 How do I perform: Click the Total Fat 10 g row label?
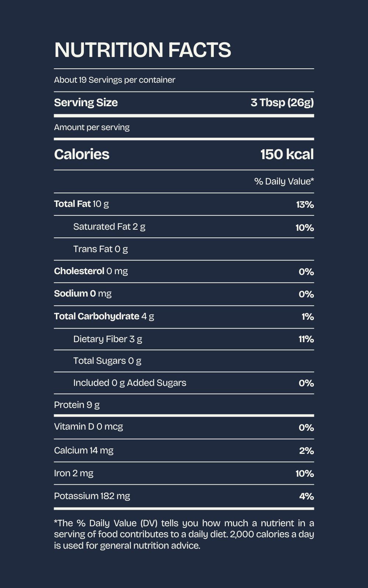pyautogui.click(x=81, y=204)
